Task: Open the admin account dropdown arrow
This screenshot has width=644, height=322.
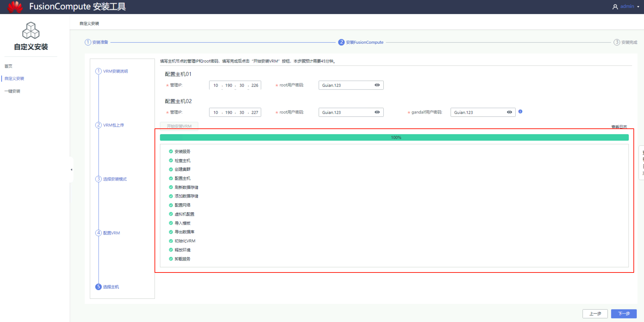Action: coord(638,7)
